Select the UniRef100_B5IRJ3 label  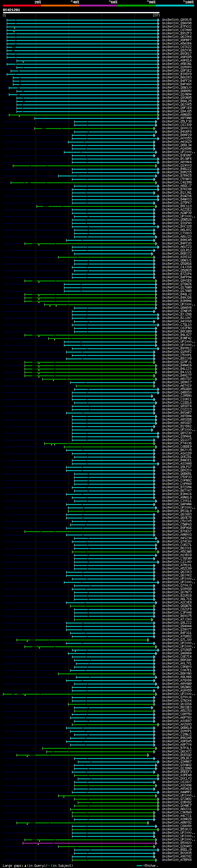click(x=177, y=829)
